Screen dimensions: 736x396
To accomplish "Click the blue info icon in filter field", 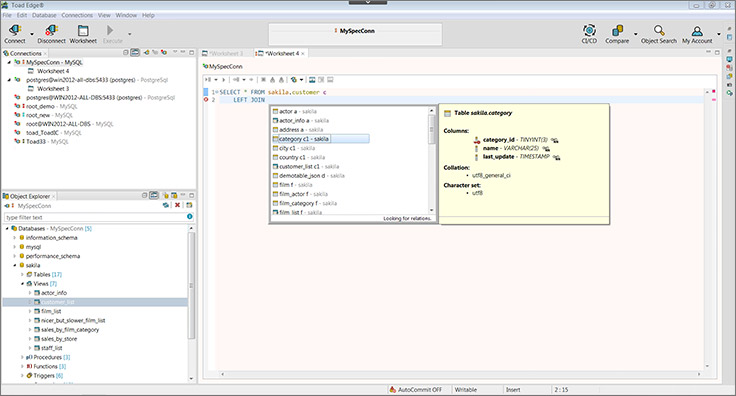I will [x=190, y=216].
